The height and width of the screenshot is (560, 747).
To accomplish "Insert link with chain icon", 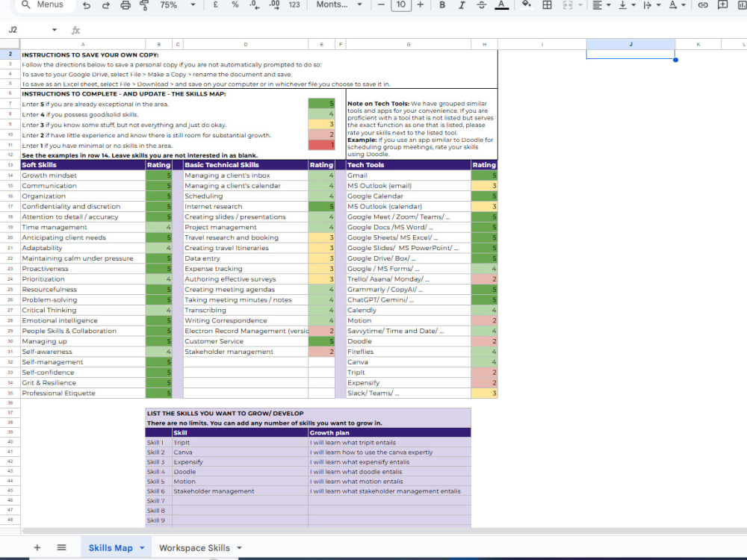I will 703,4.
